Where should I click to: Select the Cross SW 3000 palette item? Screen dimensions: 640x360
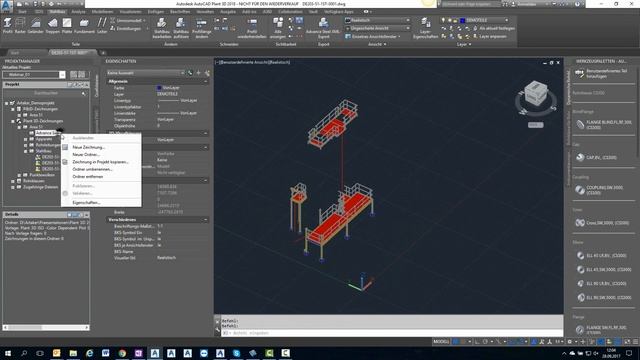pos(602,223)
